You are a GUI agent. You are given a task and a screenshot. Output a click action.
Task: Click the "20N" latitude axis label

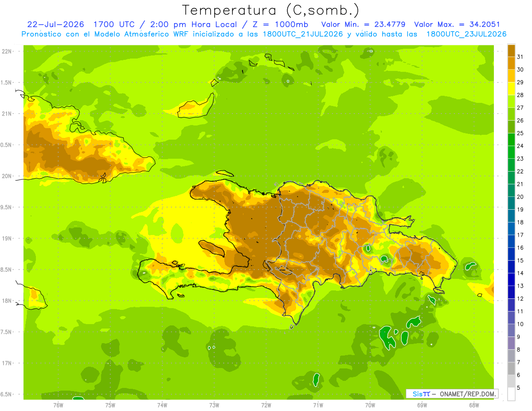[x=8, y=176]
